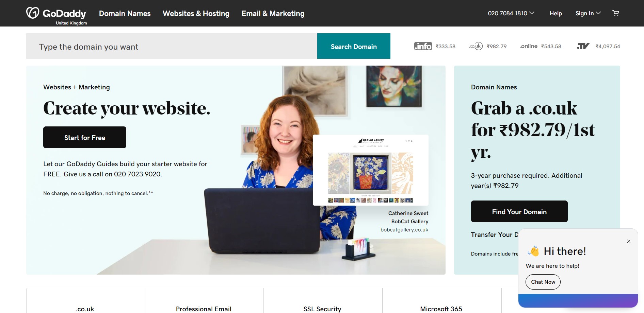Go to the Help link

tap(556, 13)
